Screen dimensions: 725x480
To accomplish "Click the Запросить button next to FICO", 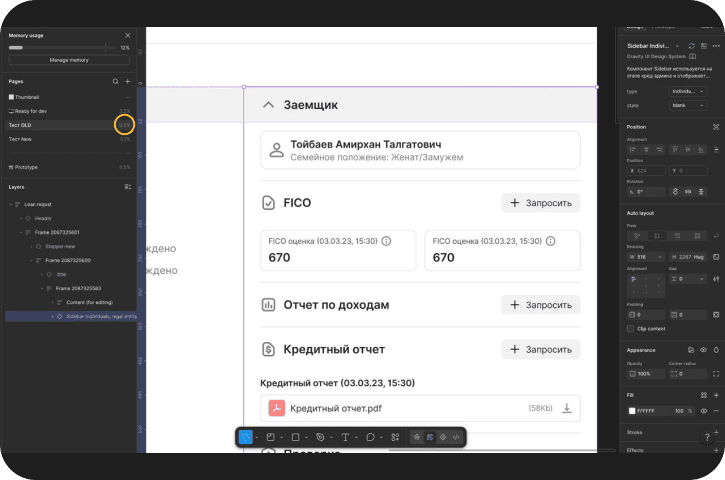I will point(541,203).
